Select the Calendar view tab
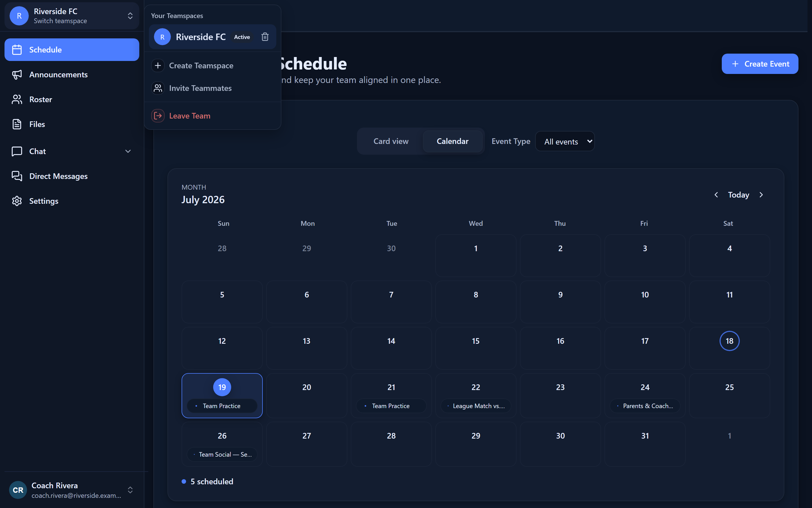 [x=452, y=141]
